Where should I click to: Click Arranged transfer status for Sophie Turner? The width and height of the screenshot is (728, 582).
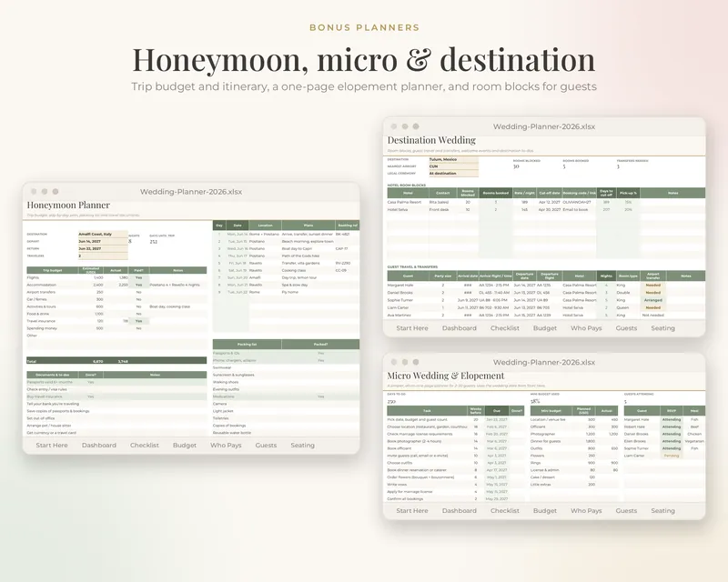coord(652,300)
